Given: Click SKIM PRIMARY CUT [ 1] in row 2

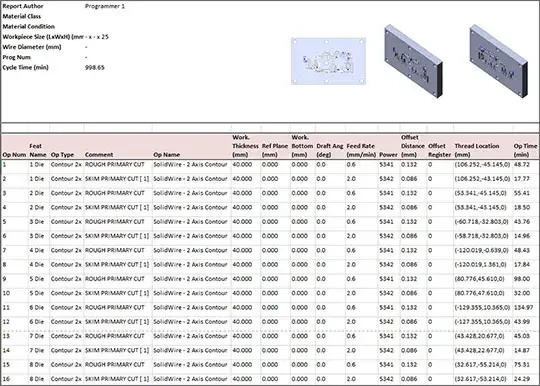Looking at the screenshot, I should tap(117, 179).
